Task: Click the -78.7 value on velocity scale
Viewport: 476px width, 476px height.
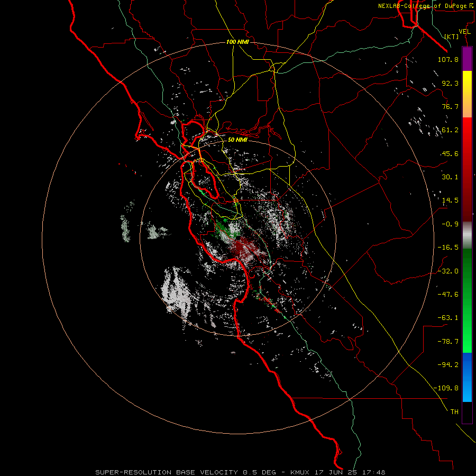Action: coord(448,342)
